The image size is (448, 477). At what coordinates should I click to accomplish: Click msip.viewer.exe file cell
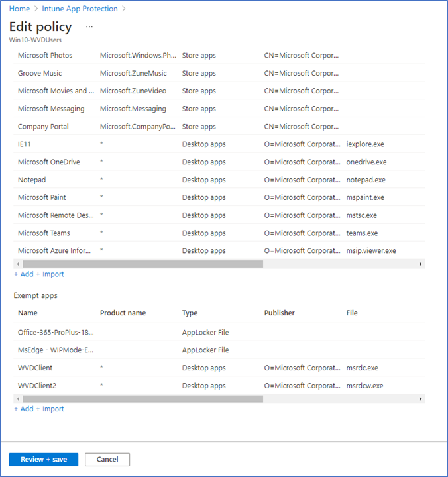pyautogui.click(x=371, y=250)
